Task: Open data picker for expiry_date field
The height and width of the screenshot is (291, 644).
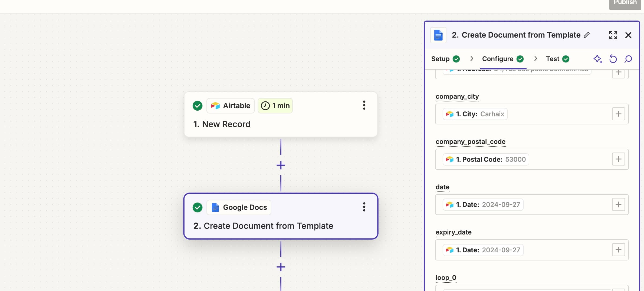Action: pos(618,250)
